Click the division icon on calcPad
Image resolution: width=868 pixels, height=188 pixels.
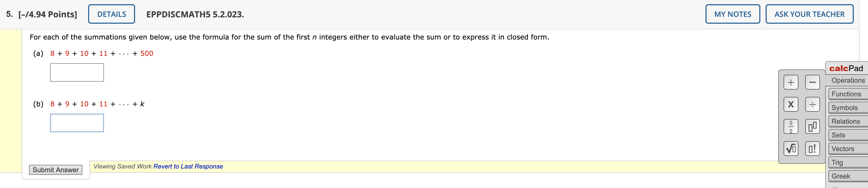(812, 104)
